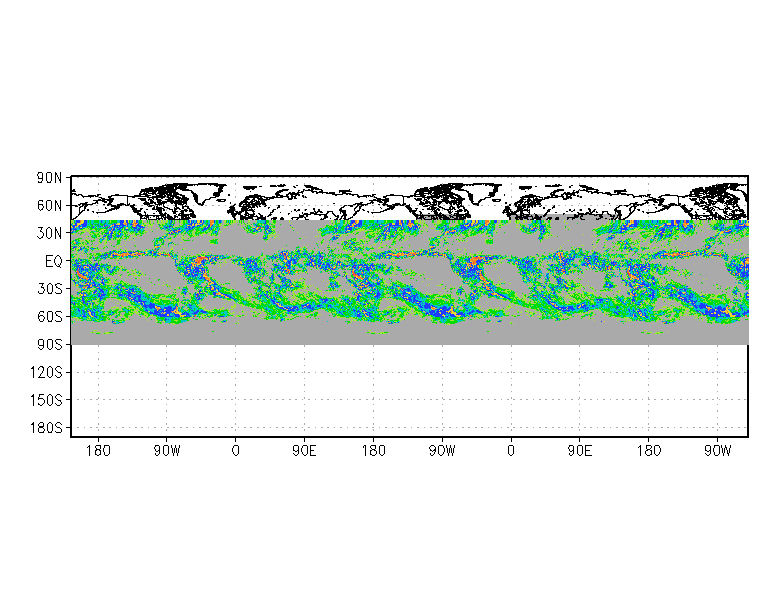The image size is (784, 612).
Task: Select the rightmost 90W longitude label
Action: click(x=717, y=450)
